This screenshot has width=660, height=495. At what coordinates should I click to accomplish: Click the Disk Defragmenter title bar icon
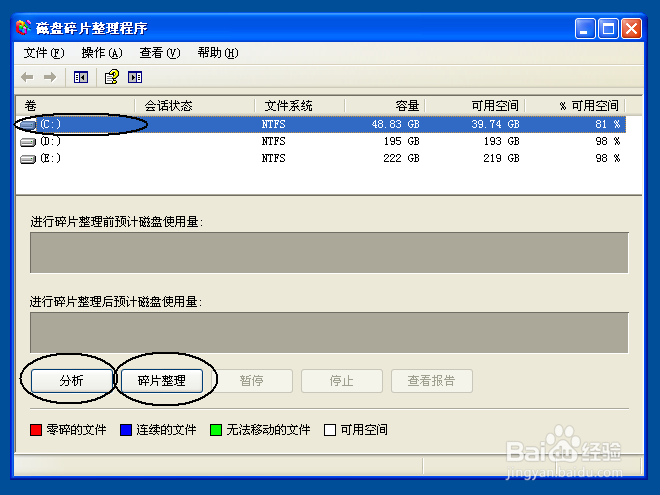pos(24,28)
